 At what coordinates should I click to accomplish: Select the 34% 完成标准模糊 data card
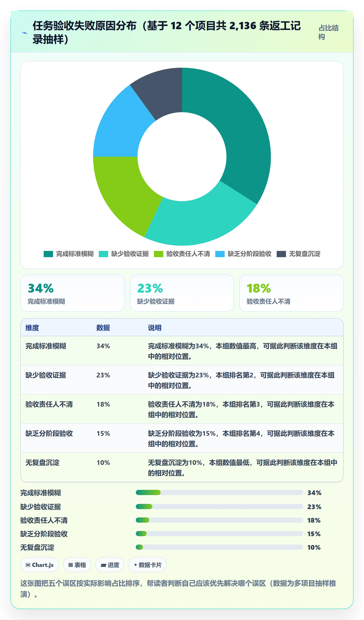click(73, 293)
